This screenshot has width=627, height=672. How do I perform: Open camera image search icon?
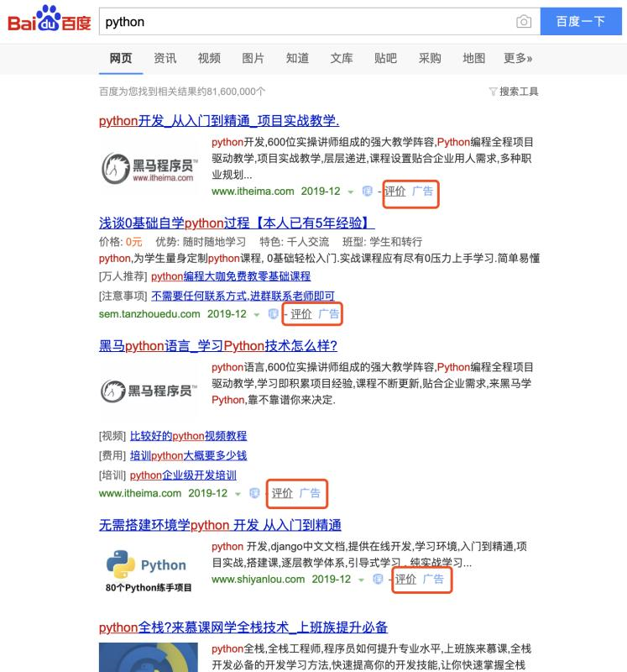(524, 22)
